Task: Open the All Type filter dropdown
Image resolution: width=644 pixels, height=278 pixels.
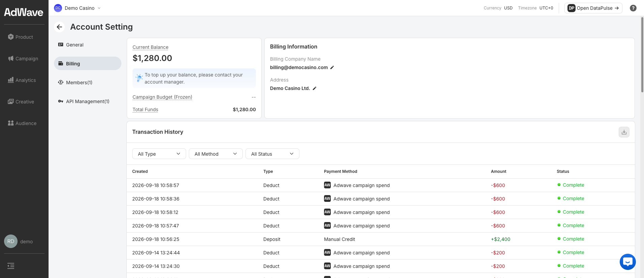Action: pyautogui.click(x=159, y=154)
